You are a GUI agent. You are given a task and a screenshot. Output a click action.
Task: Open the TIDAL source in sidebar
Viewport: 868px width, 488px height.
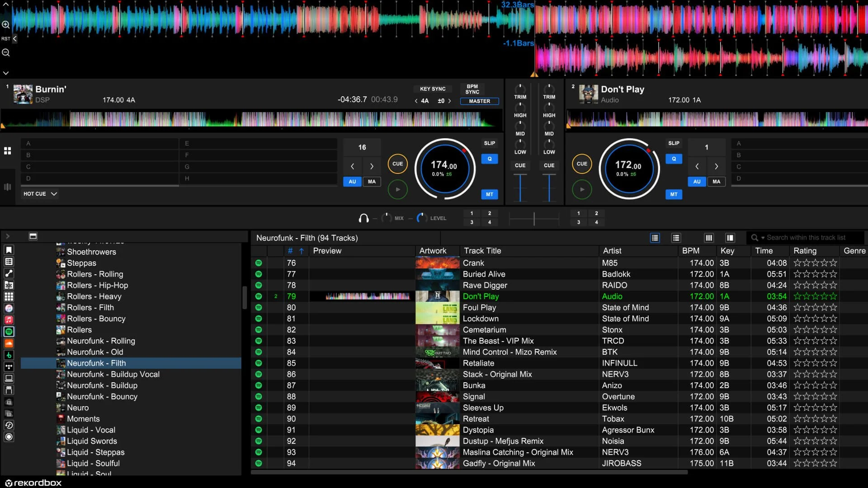9,366
